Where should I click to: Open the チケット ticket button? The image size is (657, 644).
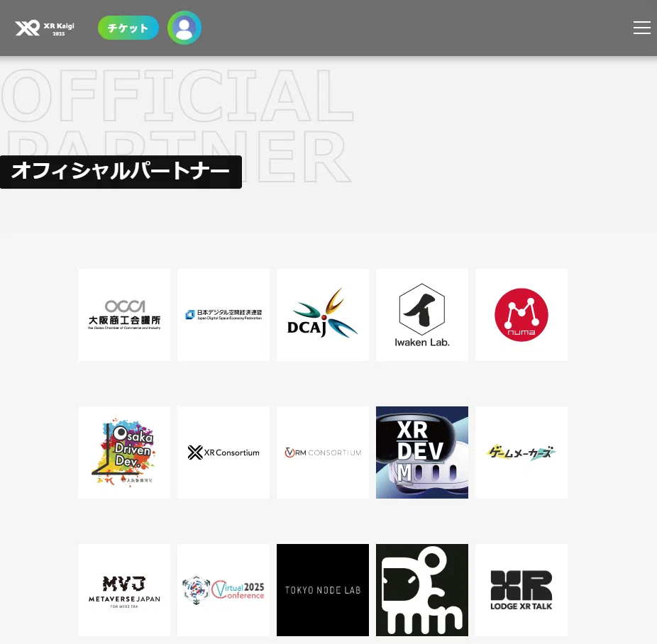point(128,28)
